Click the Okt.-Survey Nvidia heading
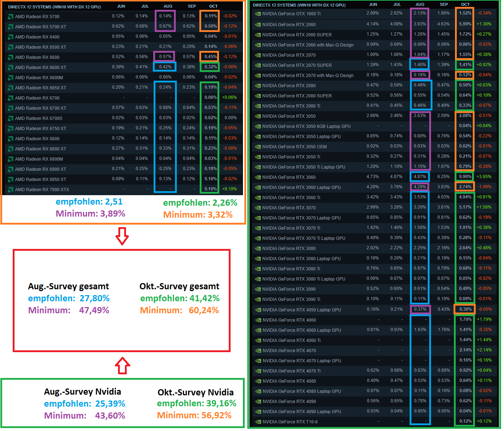 [195, 392]
